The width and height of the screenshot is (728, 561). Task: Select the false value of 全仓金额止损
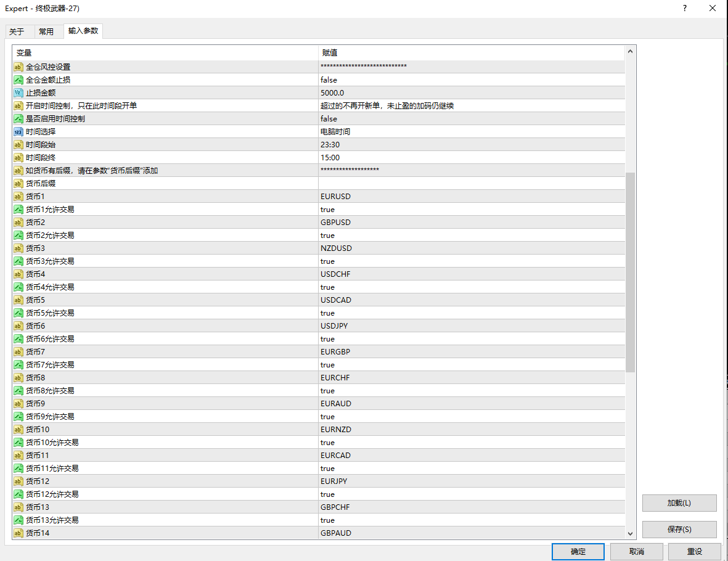(x=472, y=80)
